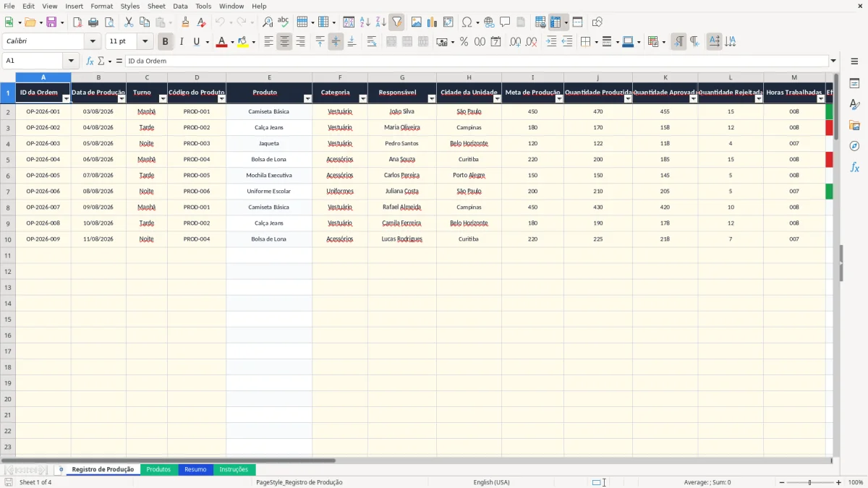Open filter dropdown on Categoria header

click(362, 98)
